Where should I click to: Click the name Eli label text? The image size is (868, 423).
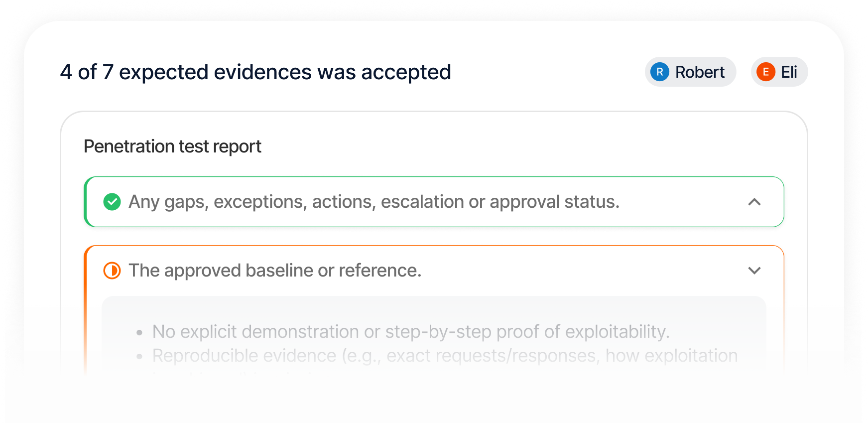[x=789, y=72]
